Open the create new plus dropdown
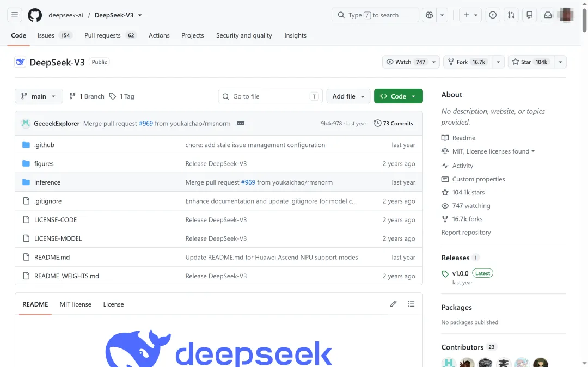588x367 pixels. coord(470,15)
